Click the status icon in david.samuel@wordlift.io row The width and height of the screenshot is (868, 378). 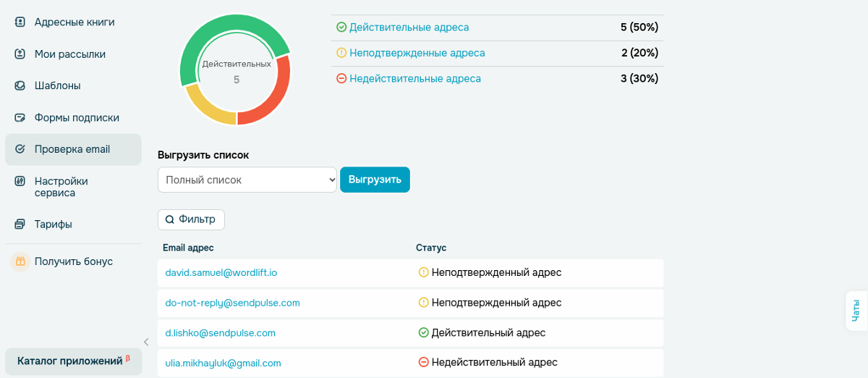(424, 272)
